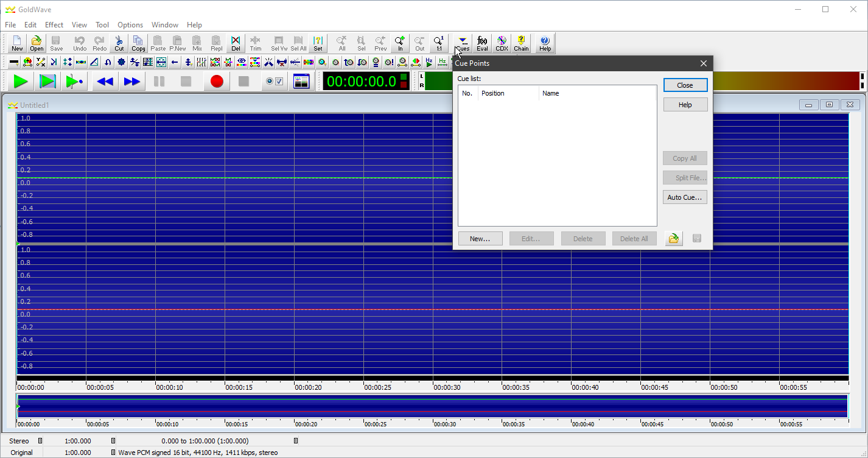This screenshot has width=868, height=458.
Task: Open the View menu
Action: [x=79, y=25]
